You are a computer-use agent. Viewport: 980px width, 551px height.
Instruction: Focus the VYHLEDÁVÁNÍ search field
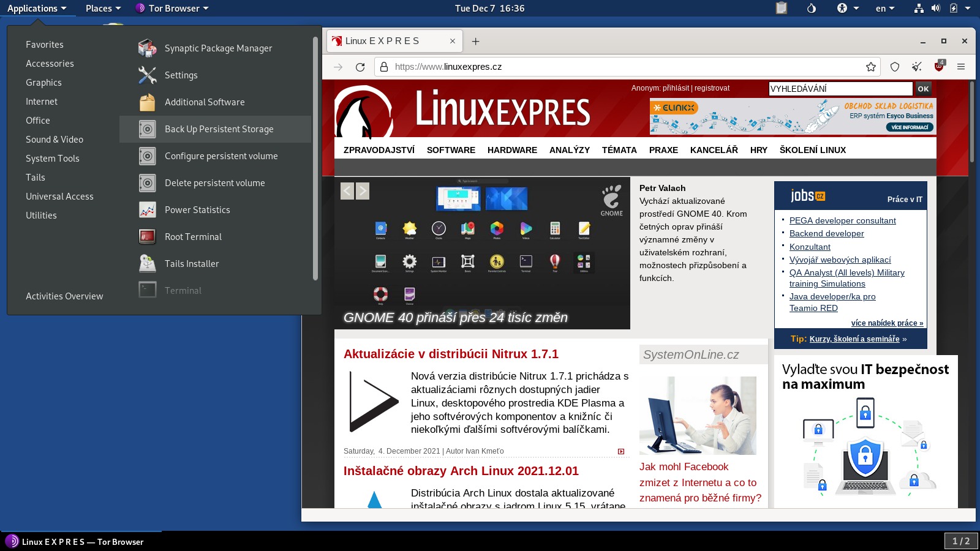(840, 89)
